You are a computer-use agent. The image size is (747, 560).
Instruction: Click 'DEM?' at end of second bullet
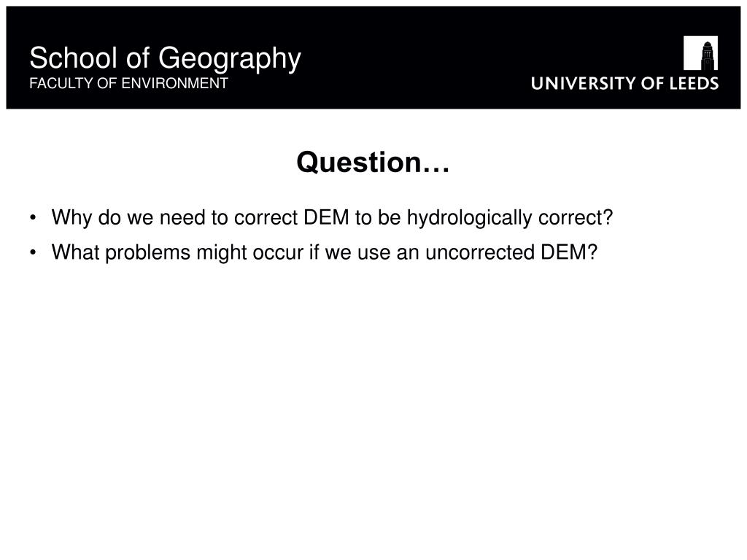[569, 252]
